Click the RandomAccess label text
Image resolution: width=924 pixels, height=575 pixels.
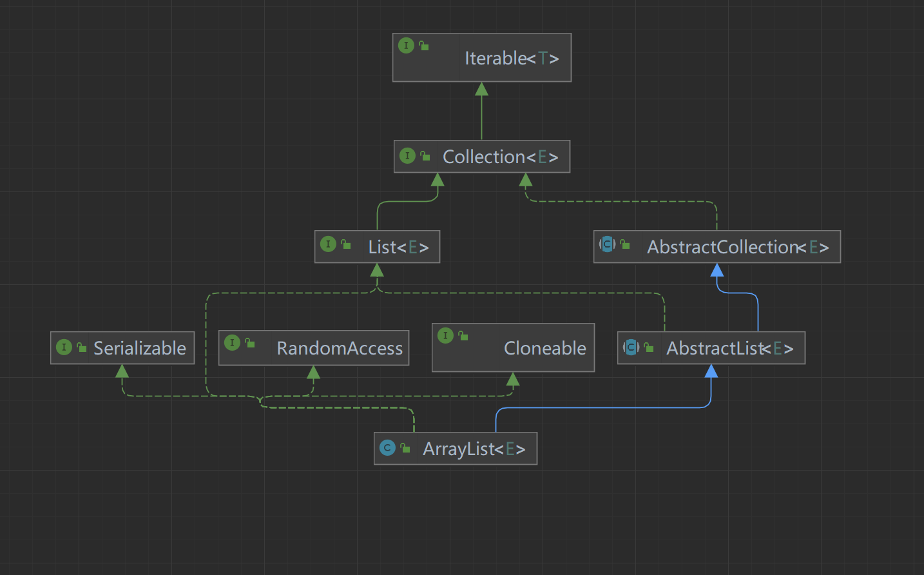pyautogui.click(x=340, y=349)
